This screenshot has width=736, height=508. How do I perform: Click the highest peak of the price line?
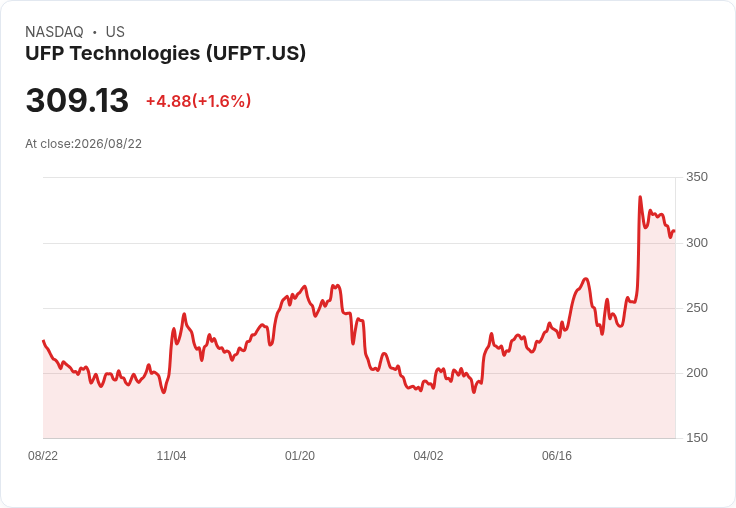[x=640, y=197]
